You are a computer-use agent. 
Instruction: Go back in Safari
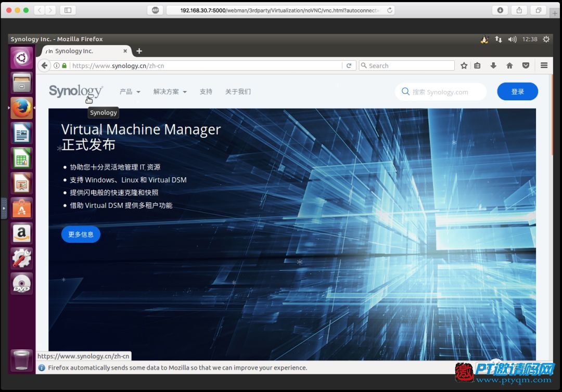pyautogui.click(x=40, y=10)
